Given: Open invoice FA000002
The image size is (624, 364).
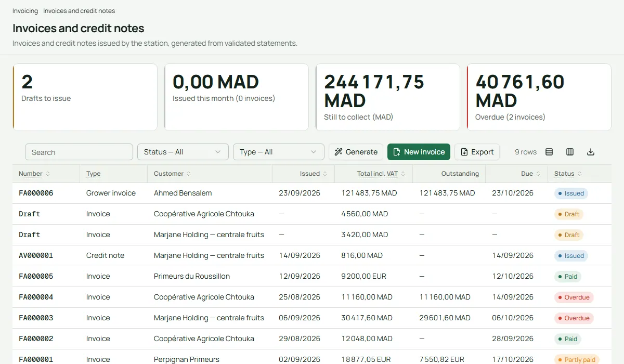Looking at the screenshot, I should pyautogui.click(x=36, y=339).
